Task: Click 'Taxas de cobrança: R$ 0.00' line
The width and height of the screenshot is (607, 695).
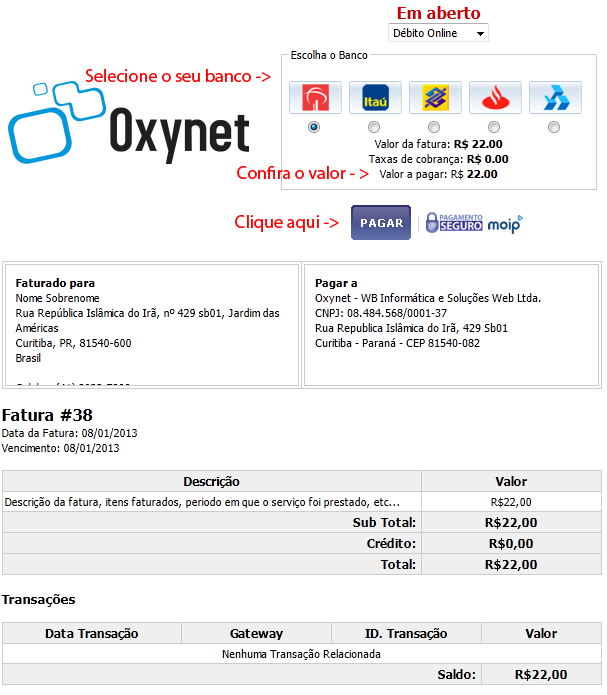Action: pos(438,159)
